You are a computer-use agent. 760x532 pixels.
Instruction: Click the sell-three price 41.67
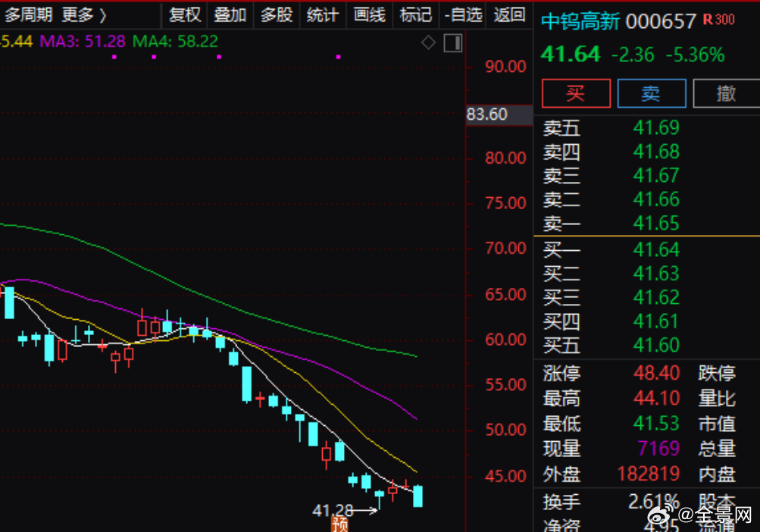click(x=656, y=176)
